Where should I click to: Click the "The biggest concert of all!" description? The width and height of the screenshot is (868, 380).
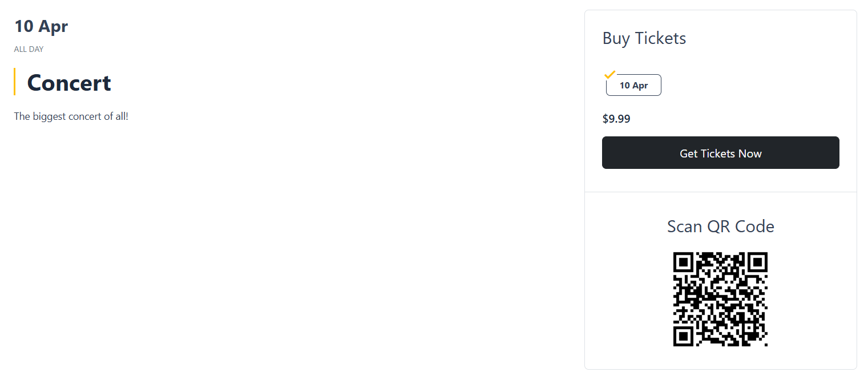71,116
